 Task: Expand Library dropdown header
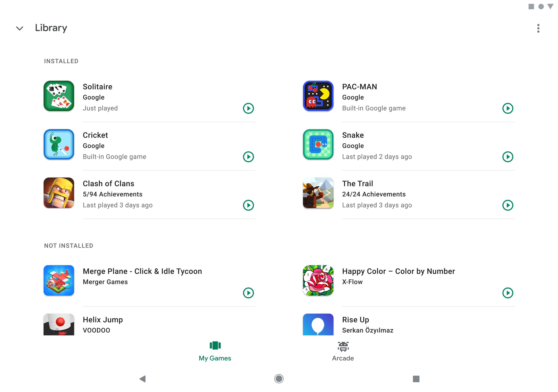coord(19,28)
